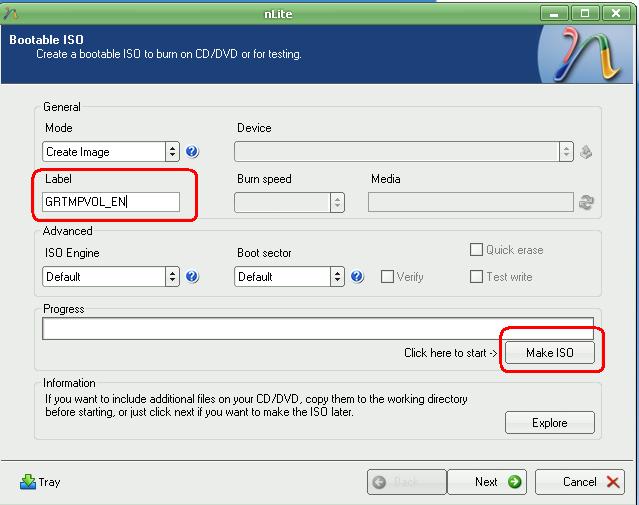Image resolution: width=639 pixels, height=505 pixels.
Task: Click the 'Bootable ISO' heading
Action: 46,40
